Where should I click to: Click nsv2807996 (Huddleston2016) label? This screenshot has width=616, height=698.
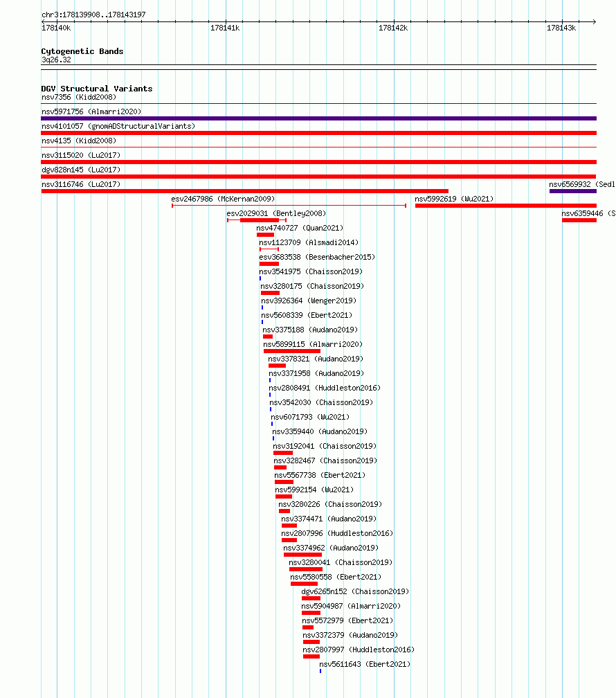(337, 533)
